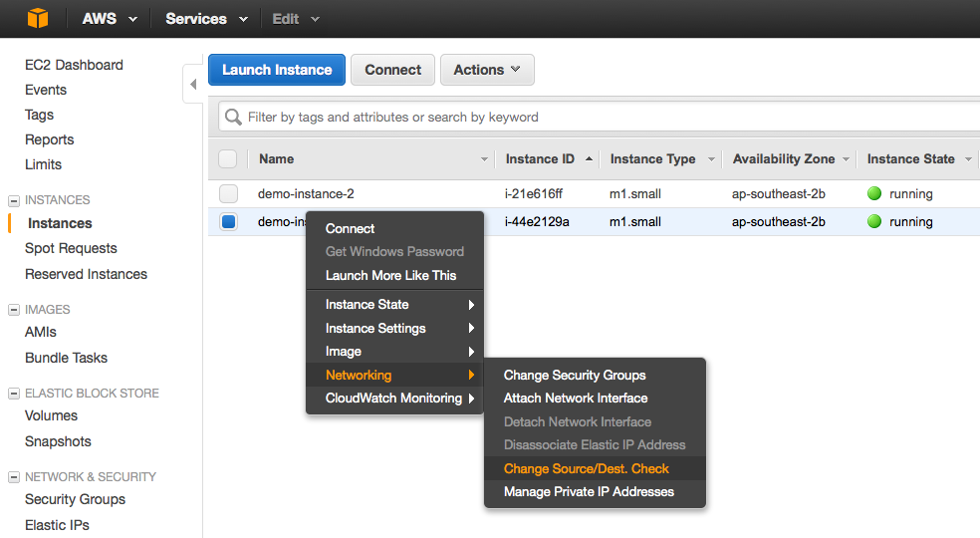Click instance ID i-21e616ff
This screenshot has height=538, width=980.
[534, 194]
